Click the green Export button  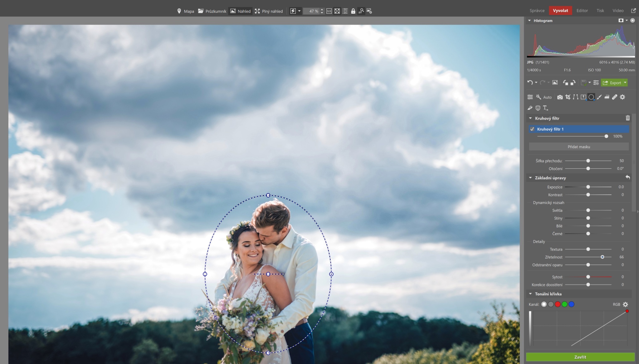click(612, 83)
